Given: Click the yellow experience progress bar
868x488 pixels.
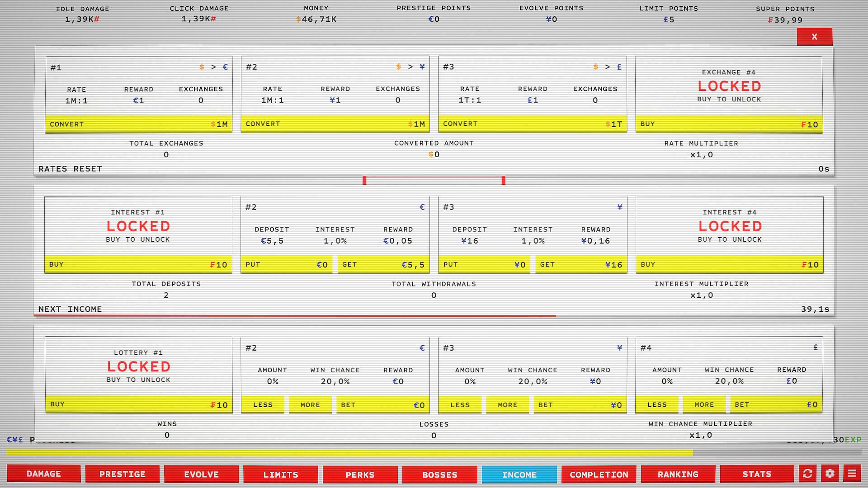Looking at the screenshot, I should tap(349, 452).
